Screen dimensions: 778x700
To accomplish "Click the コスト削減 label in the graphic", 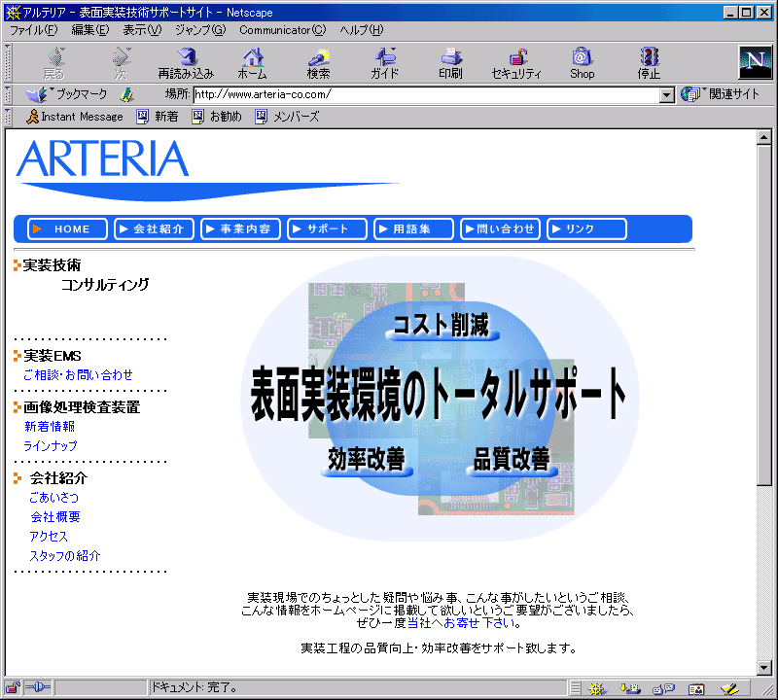I will 442,326.
